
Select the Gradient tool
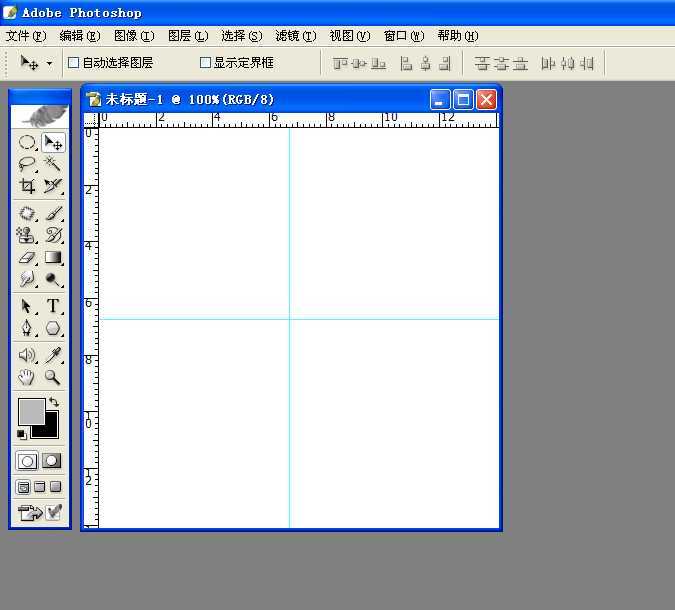point(53,258)
